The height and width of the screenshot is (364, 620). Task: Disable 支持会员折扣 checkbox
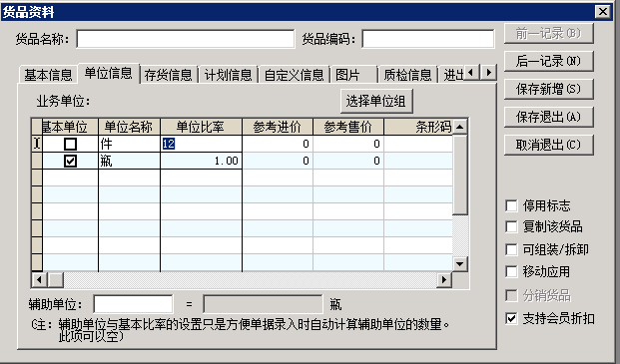511,318
